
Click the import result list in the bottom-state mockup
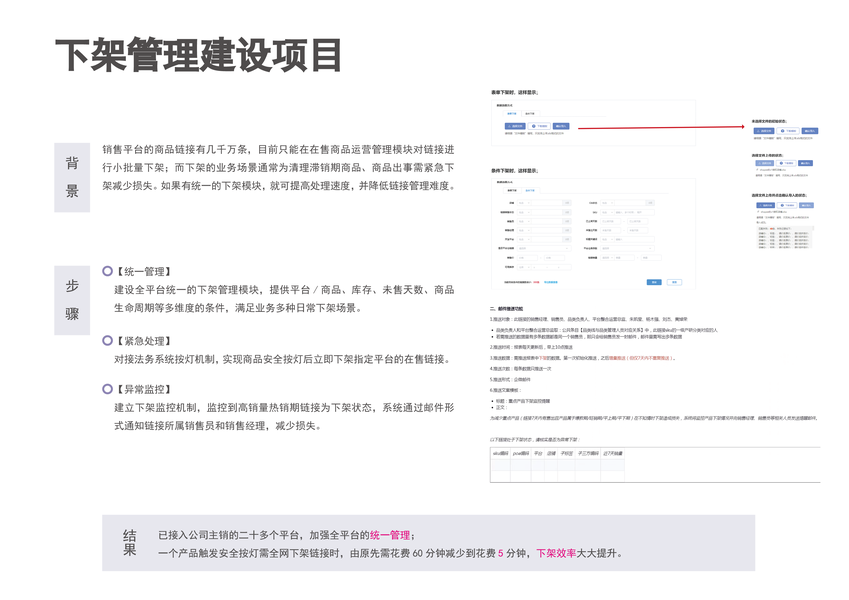pyautogui.click(x=785, y=237)
